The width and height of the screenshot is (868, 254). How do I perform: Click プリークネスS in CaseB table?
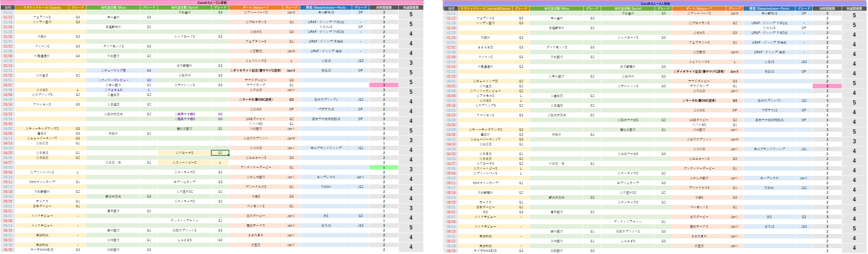pyautogui.click(x=699, y=188)
